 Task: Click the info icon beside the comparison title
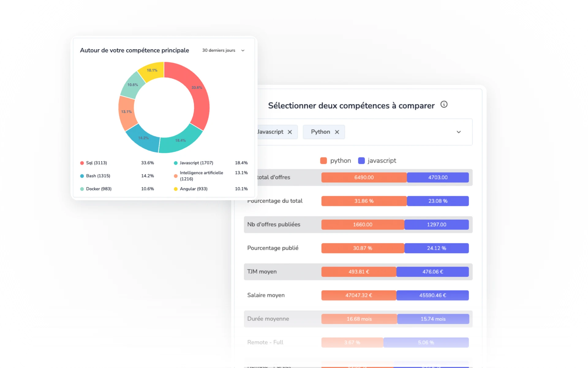coord(444,104)
